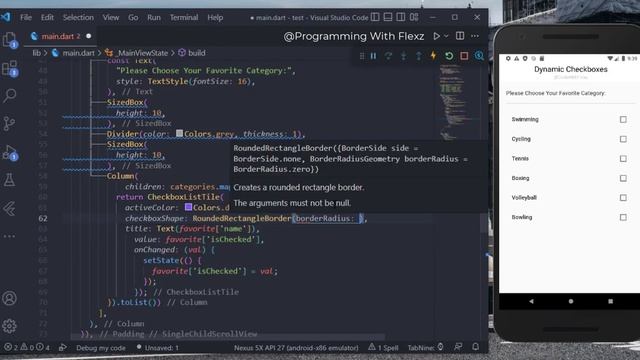640x360 pixels.
Task: Click Unsaved: 1 status item
Action: (158, 348)
